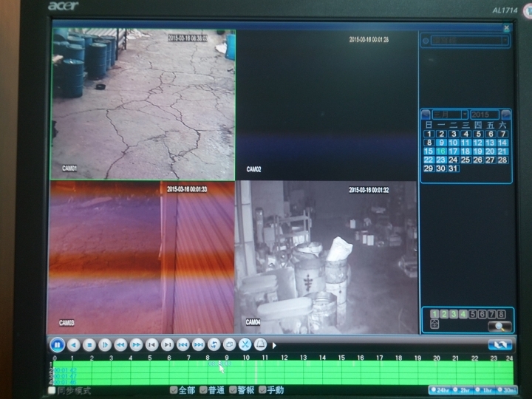This screenshot has width=532, height=399.
Task: Click the rewind double-arrow button
Action: point(120,345)
